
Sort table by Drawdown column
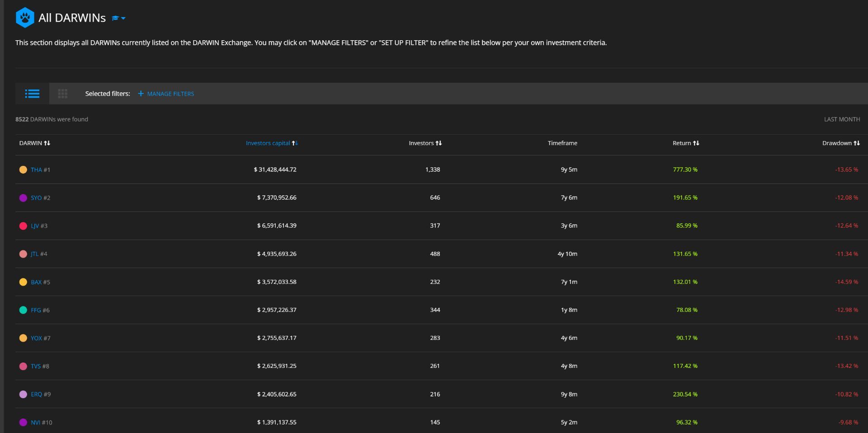pyautogui.click(x=840, y=143)
